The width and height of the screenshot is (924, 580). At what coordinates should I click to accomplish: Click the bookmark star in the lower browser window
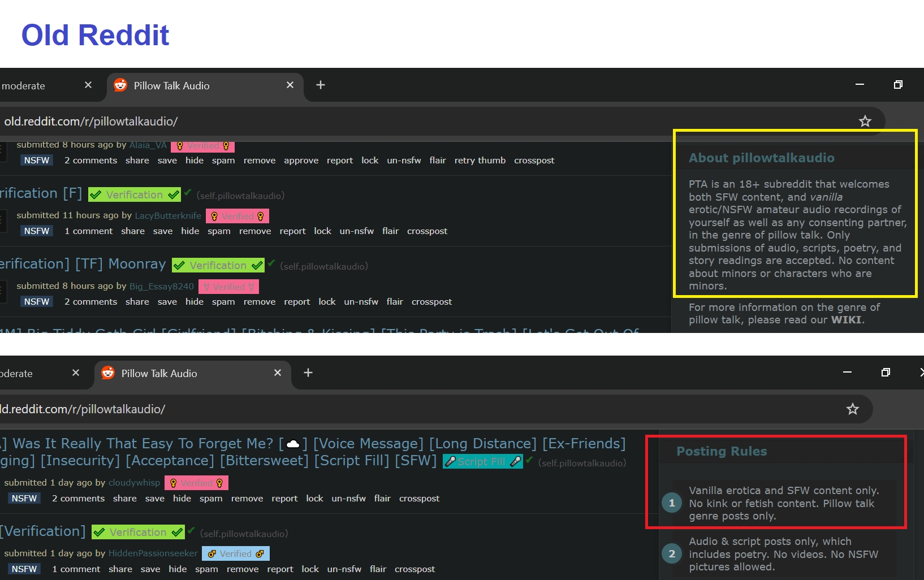pos(852,409)
